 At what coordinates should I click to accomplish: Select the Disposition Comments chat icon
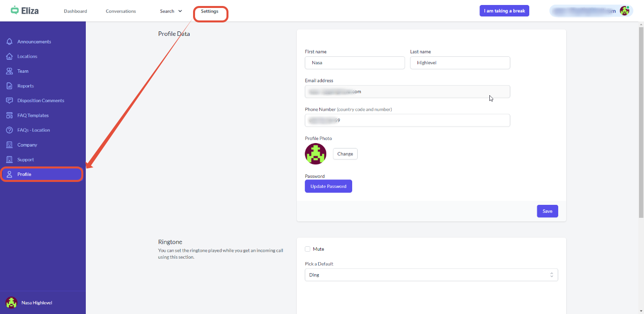point(9,101)
